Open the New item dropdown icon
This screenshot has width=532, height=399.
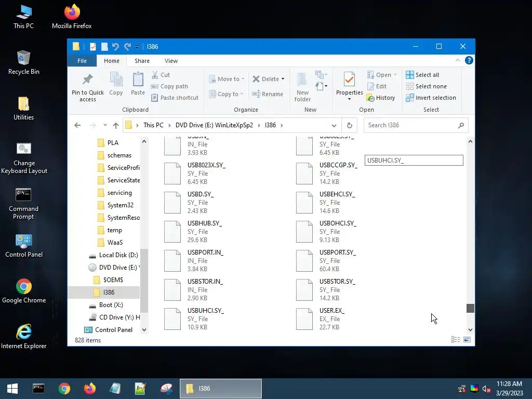(x=321, y=74)
